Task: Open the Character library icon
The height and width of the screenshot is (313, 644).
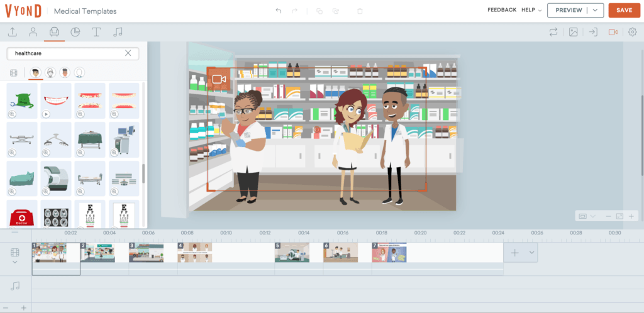Action: (x=33, y=32)
